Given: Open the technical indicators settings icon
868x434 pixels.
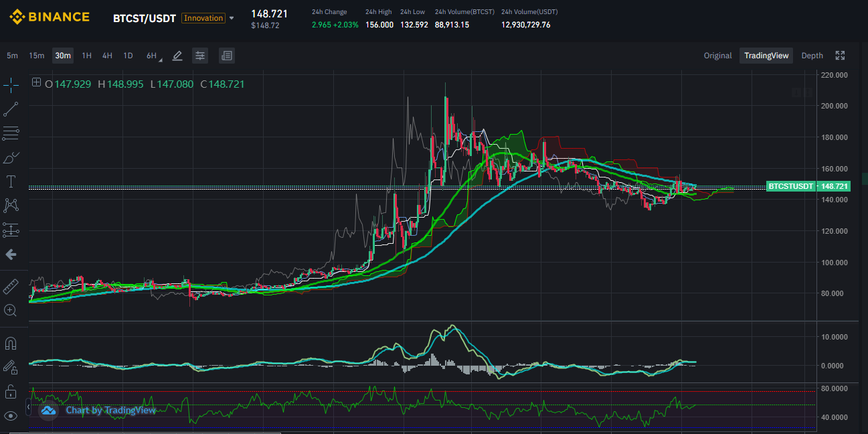Looking at the screenshot, I should (x=200, y=56).
